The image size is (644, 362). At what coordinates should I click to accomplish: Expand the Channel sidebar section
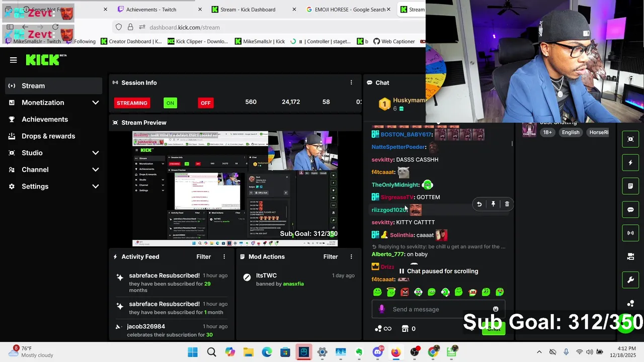pos(54,169)
